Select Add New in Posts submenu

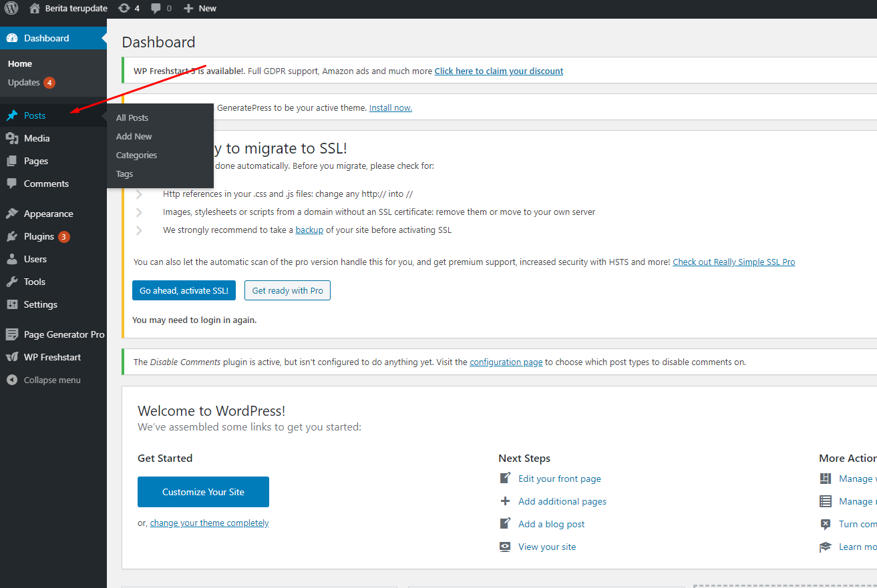click(134, 136)
